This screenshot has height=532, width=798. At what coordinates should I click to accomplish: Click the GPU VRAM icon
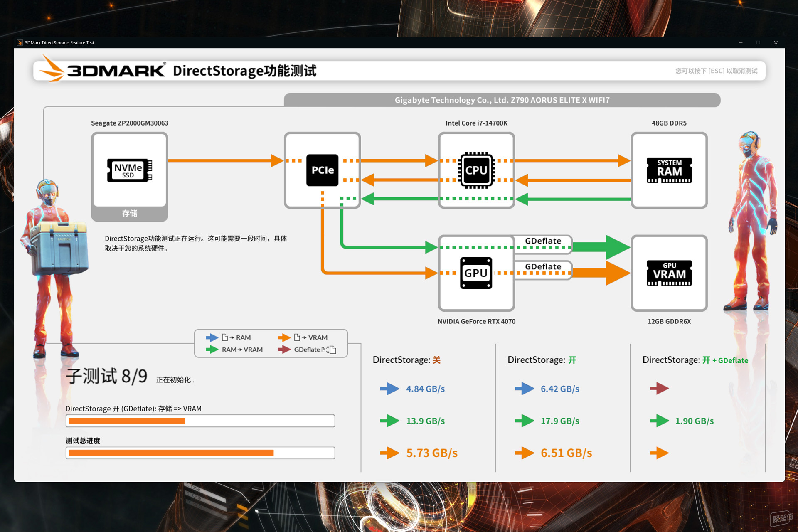point(669,273)
